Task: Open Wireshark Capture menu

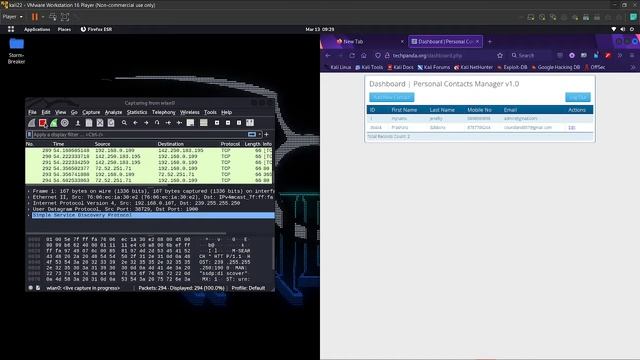Action: (91, 112)
